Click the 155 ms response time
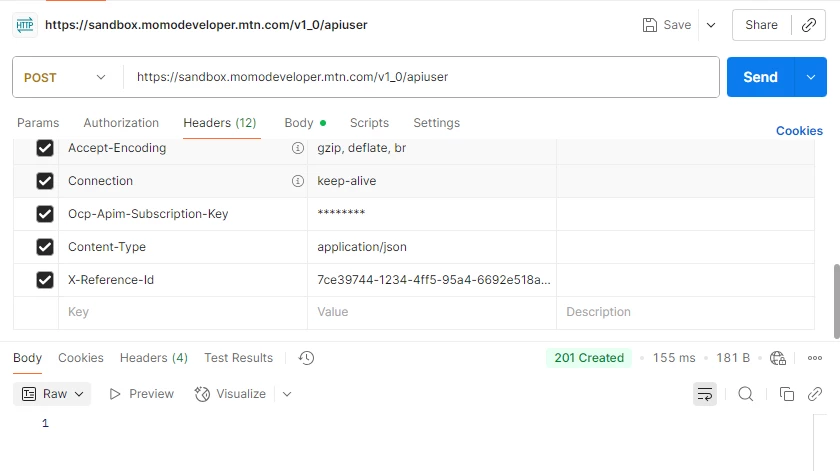 tap(674, 358)
